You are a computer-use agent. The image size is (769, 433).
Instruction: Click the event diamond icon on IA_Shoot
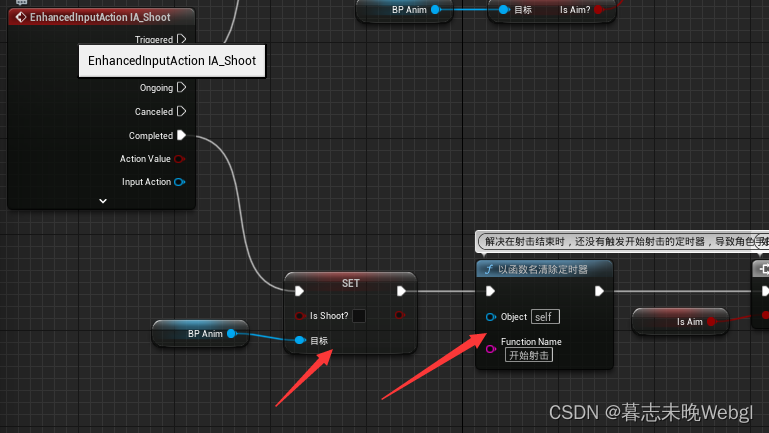point(21,17)
